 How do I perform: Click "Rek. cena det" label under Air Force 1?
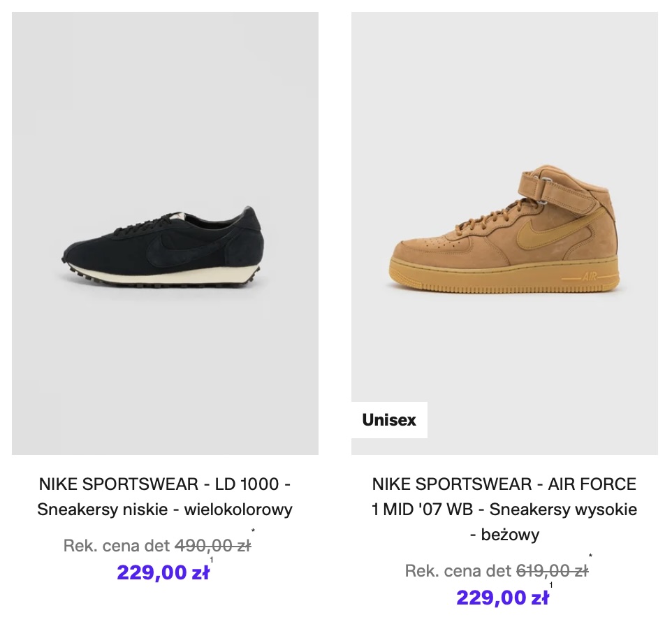pyautogui.click(x=458, y=571)
